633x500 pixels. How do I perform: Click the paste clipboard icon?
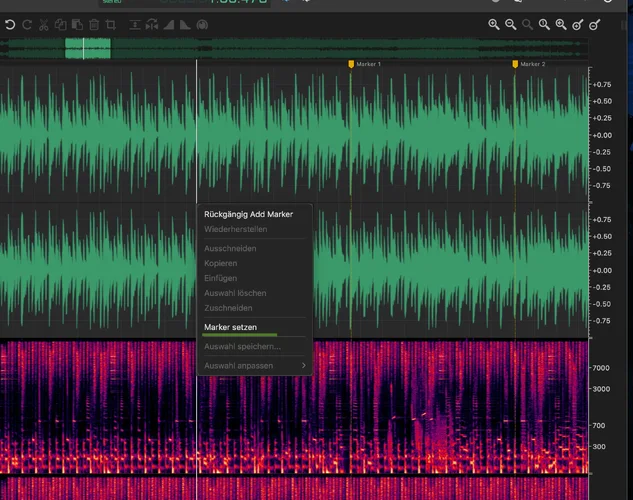coord(77,24)
